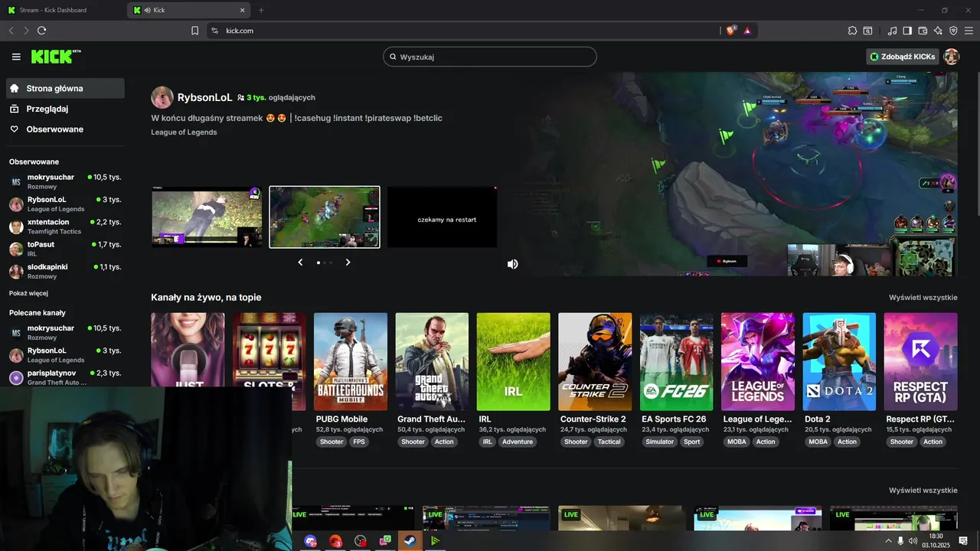The width and height of the screenshot is (980, 551).
Task: Open Przeglądaj in the sidebar
Action: point(65,109)
